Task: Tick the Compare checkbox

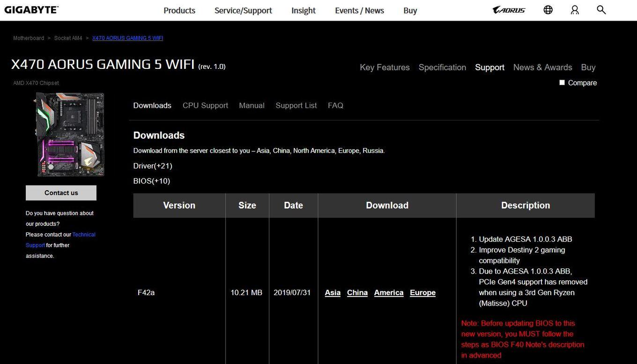Action: pyautogui.click(x=562, y=82)
